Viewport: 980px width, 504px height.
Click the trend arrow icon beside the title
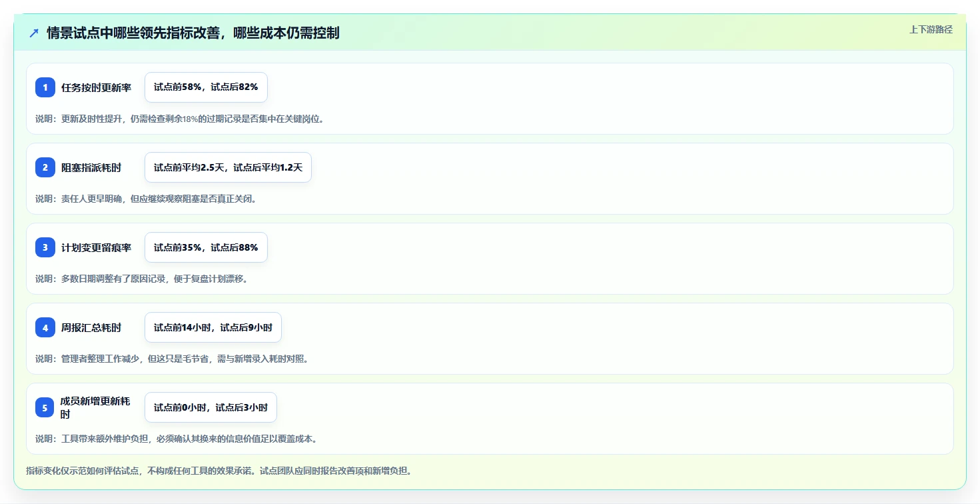(34, 33)
